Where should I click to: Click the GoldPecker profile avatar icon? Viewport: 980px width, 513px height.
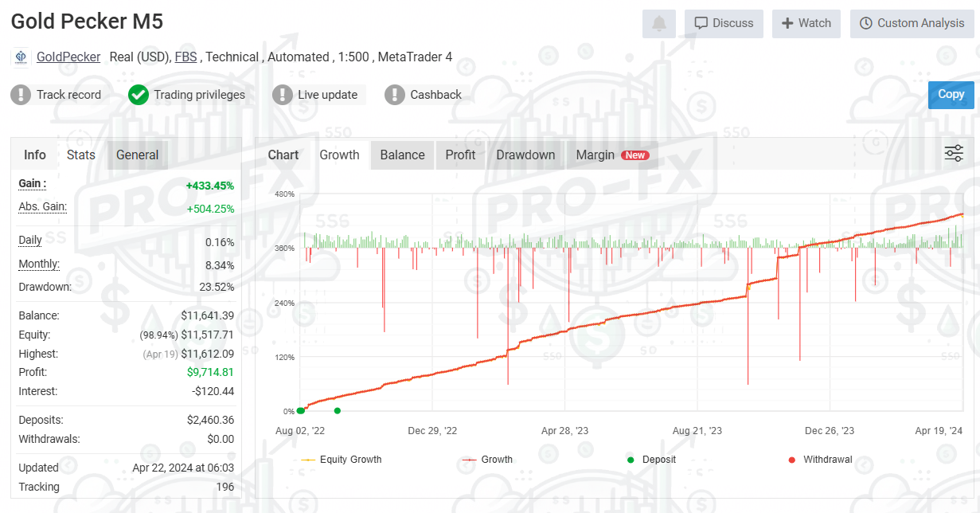[21, 57]
